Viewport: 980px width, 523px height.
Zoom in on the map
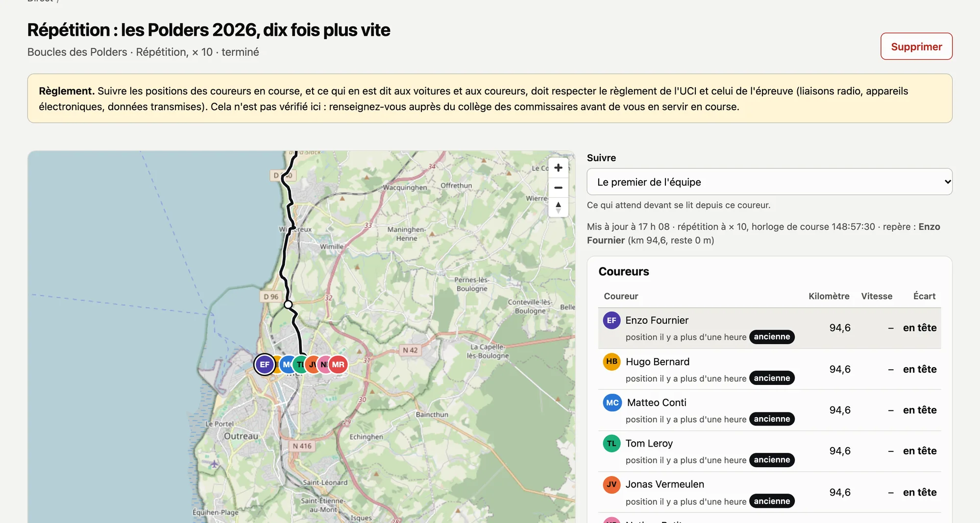tap(558, 168)
